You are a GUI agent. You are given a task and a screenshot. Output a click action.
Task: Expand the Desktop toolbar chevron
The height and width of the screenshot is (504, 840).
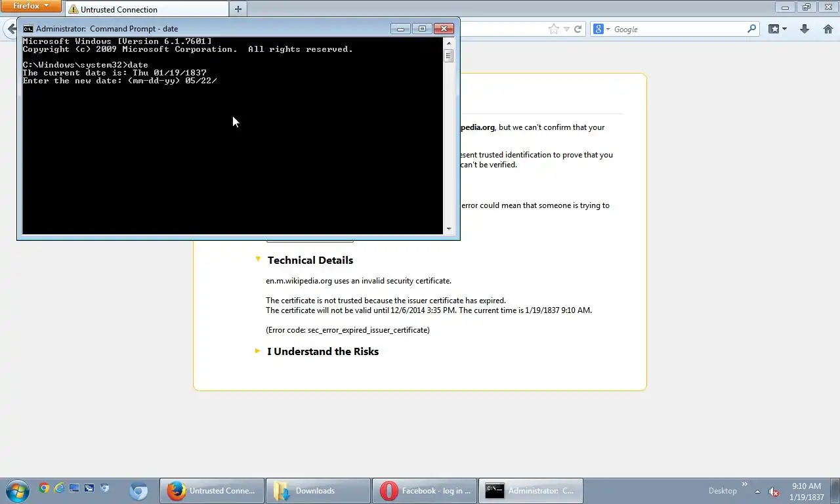[744, 486]
